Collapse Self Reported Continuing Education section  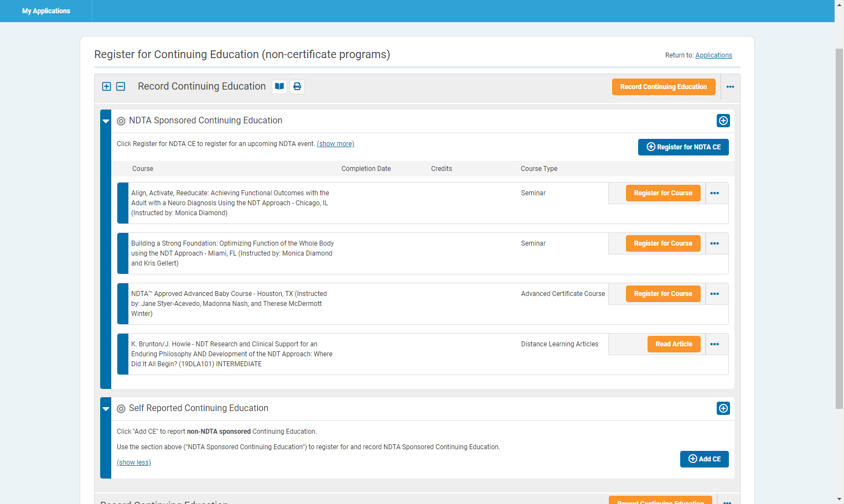[106, 409]
